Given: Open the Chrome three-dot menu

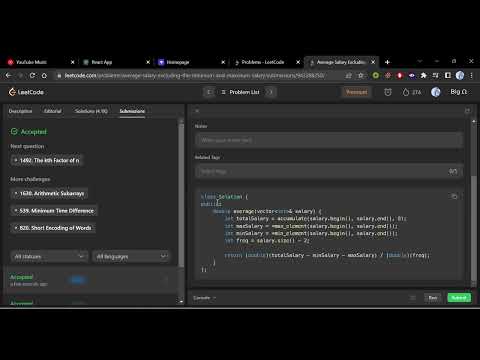Looking at the screenshot, I should (x=471, y=76).
